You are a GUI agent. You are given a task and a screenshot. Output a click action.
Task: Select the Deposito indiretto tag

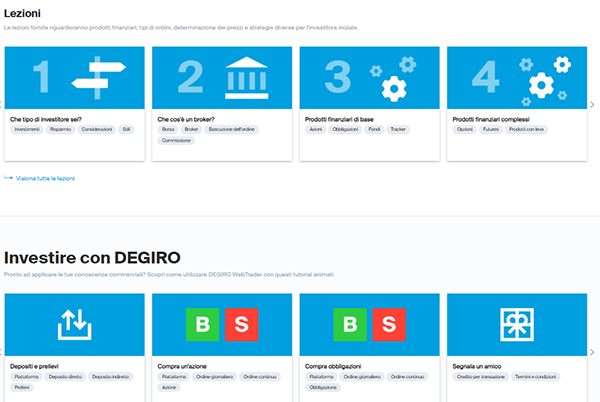click(x=110, y=377)
